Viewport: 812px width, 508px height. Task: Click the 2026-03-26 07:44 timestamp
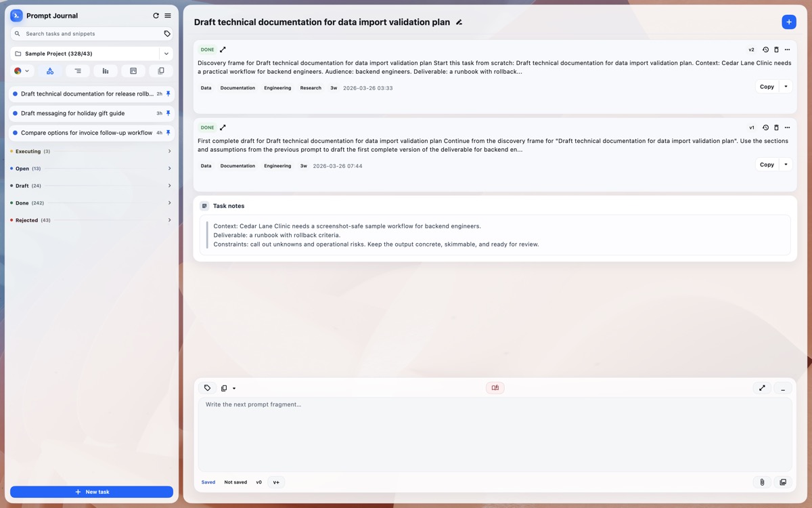click(338, 166)
